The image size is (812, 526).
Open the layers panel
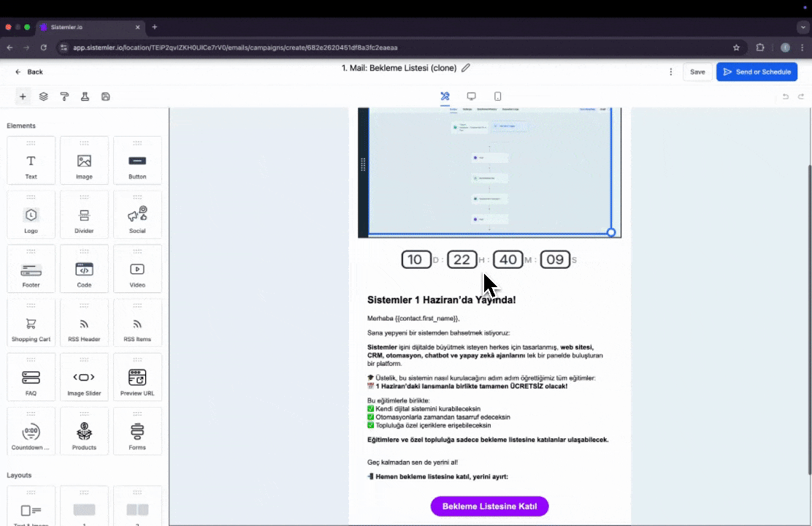(x=44, y=96)
